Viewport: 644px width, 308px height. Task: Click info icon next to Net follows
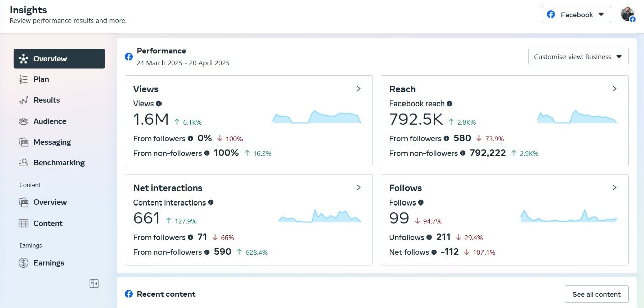click(434, 252)
